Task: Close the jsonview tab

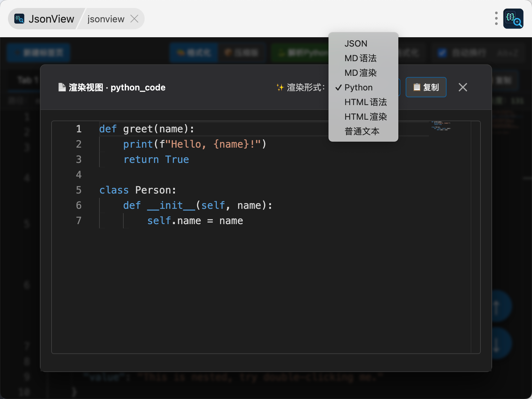Action: coord(134,19)
